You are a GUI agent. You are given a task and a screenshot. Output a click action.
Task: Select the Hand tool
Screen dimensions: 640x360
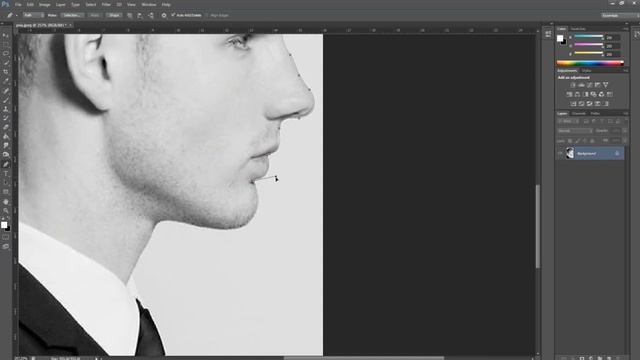(6, 202)
